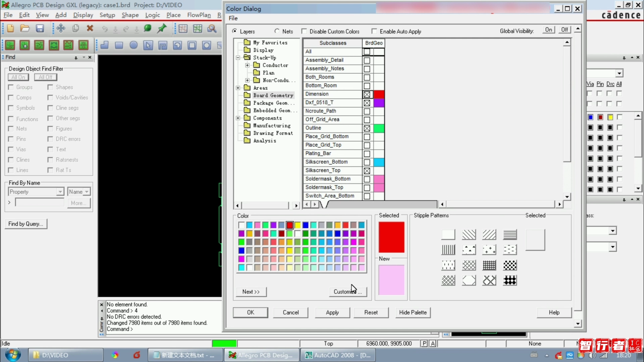Click Next >> under the color palette
The height and width of the screenshot is (362, 644).
click(x=251, y=291)
